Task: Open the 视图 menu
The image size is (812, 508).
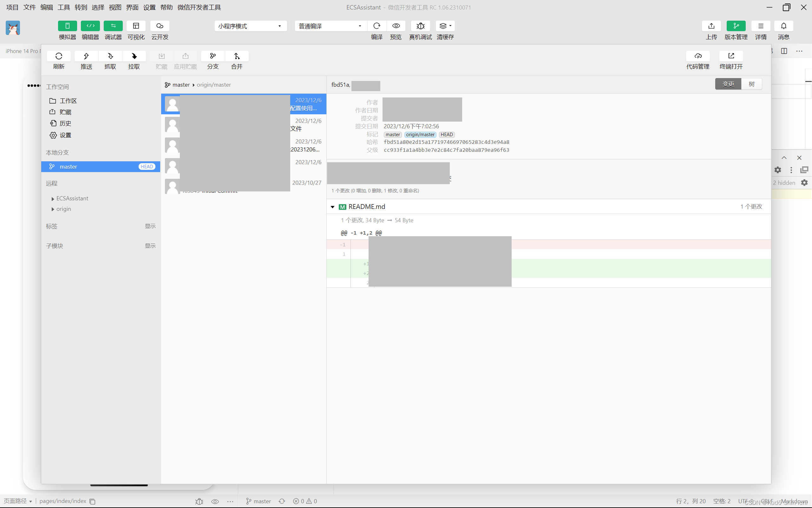Action: tap(115, 7)
